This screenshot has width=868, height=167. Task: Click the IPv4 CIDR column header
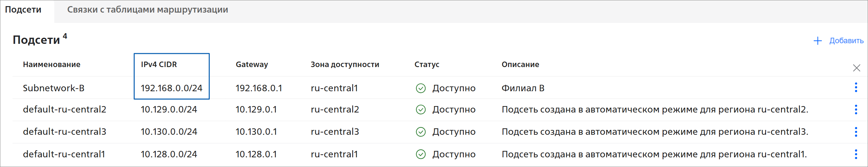[159, 64]
